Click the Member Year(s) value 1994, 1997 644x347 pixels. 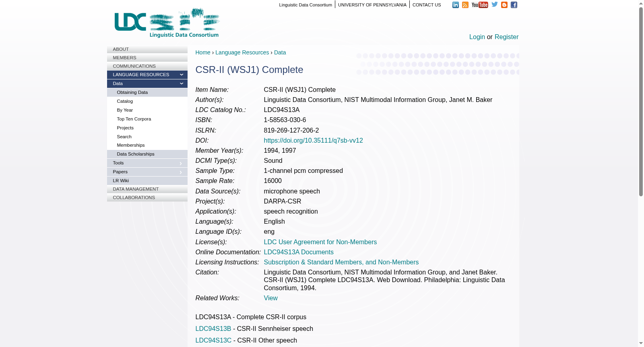280,151
